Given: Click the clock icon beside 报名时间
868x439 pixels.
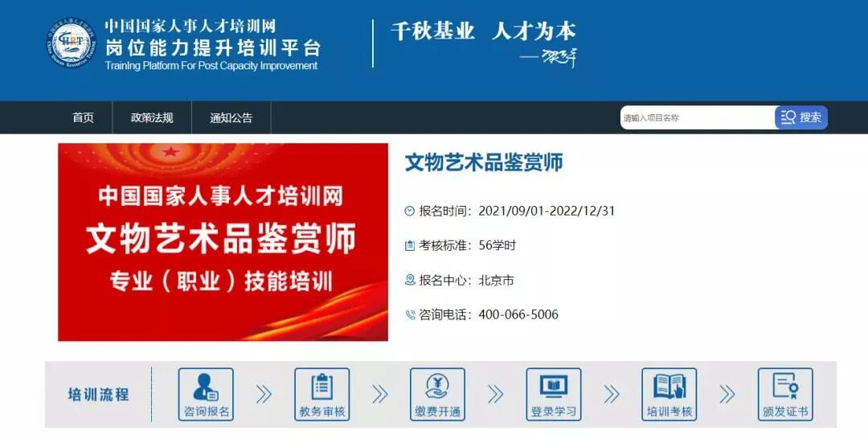Looking at the screenshot, I should coord(410,211).
